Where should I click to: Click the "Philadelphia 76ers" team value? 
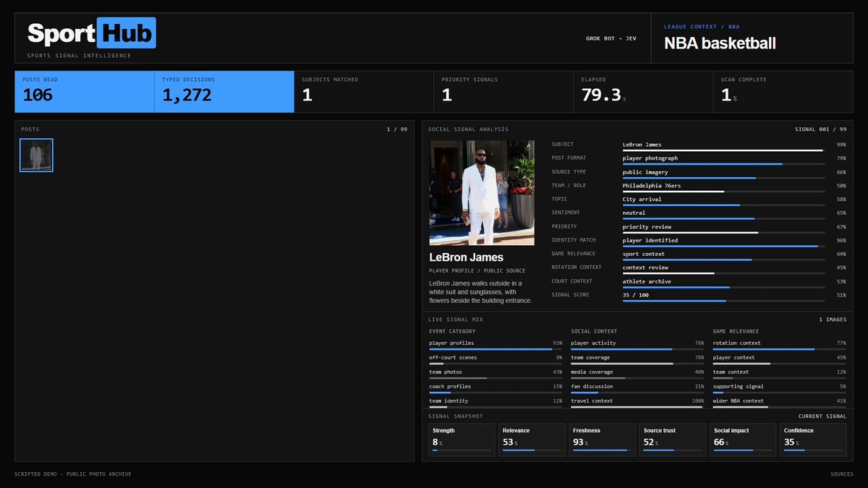pyautogui.click(x=652, y=186)
